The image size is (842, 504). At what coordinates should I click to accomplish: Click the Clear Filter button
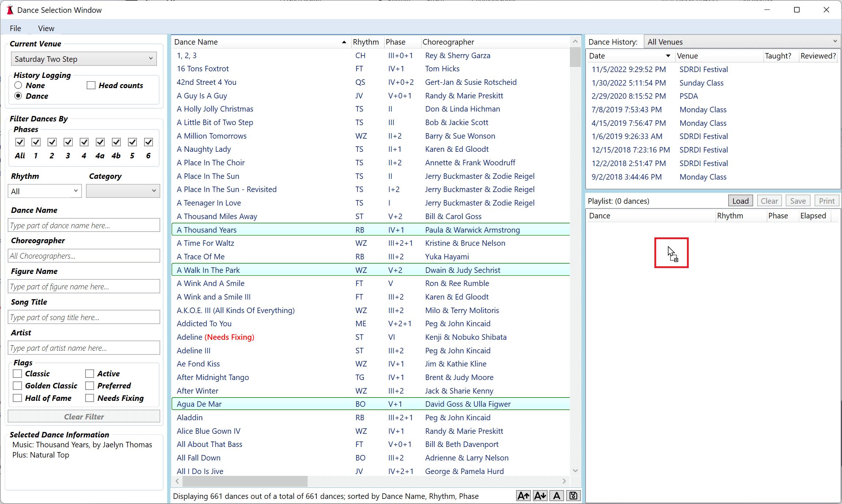point(84,416)
